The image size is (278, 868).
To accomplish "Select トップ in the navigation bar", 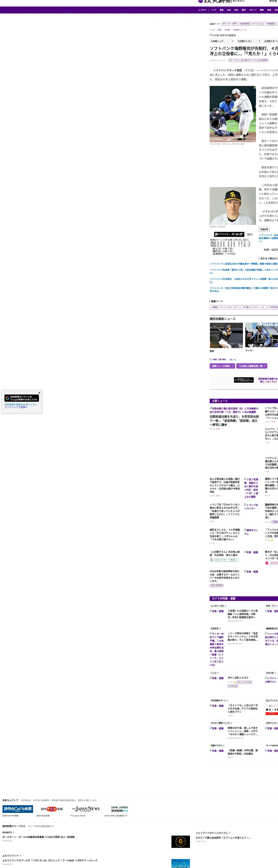I will coord(214,10).
